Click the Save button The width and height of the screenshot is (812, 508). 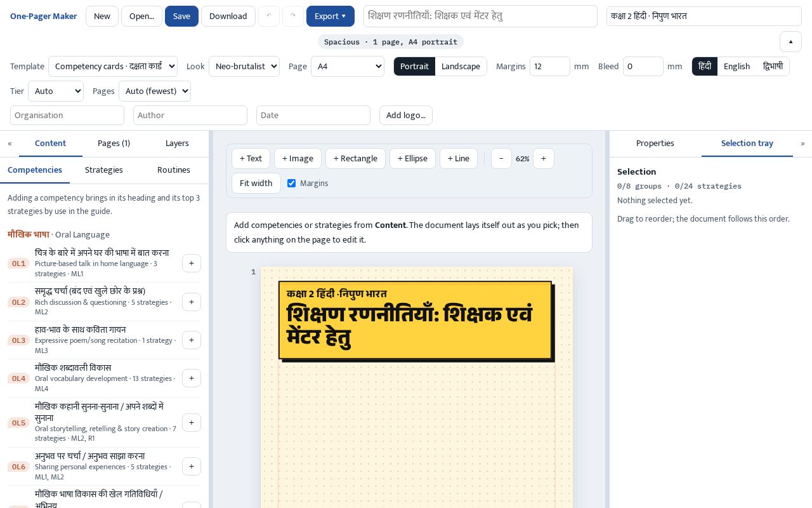tap(181, 17)
